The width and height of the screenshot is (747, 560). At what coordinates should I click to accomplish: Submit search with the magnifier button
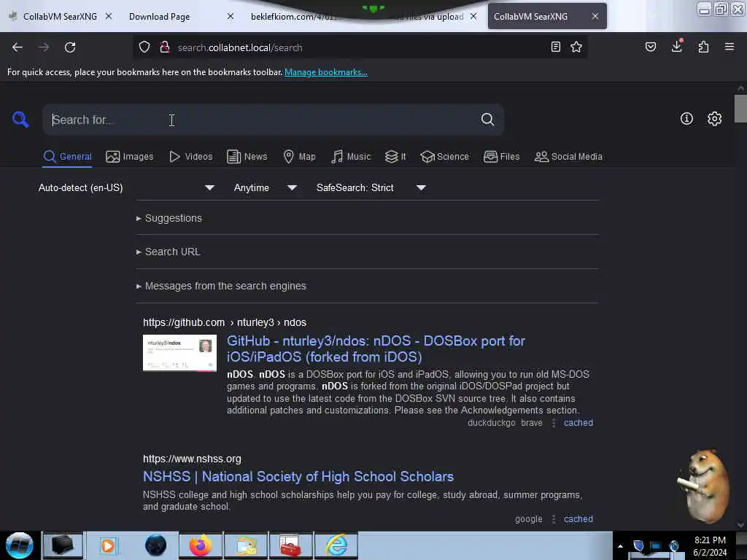487,119
